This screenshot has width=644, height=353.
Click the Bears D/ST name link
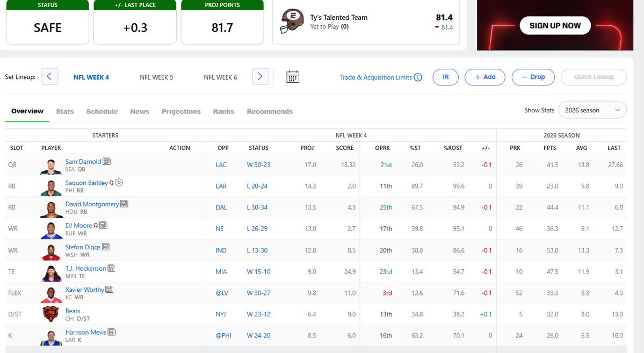click(x=73, y=311)
